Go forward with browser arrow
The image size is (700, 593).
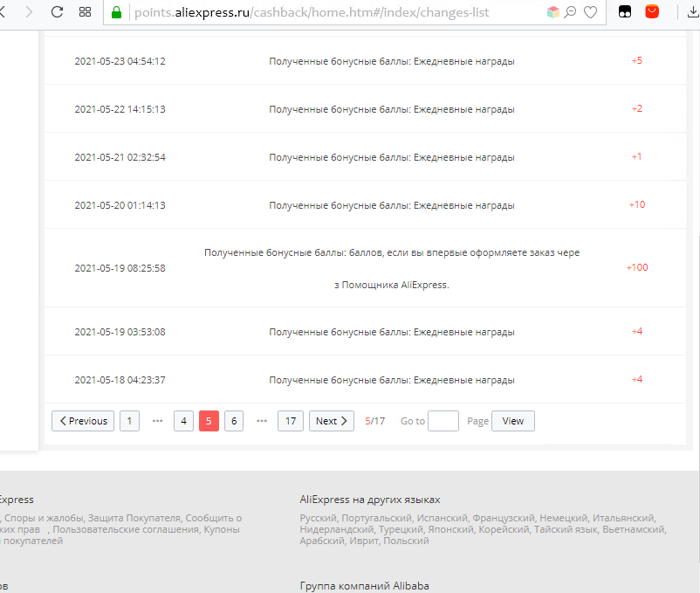click(29, 12)
